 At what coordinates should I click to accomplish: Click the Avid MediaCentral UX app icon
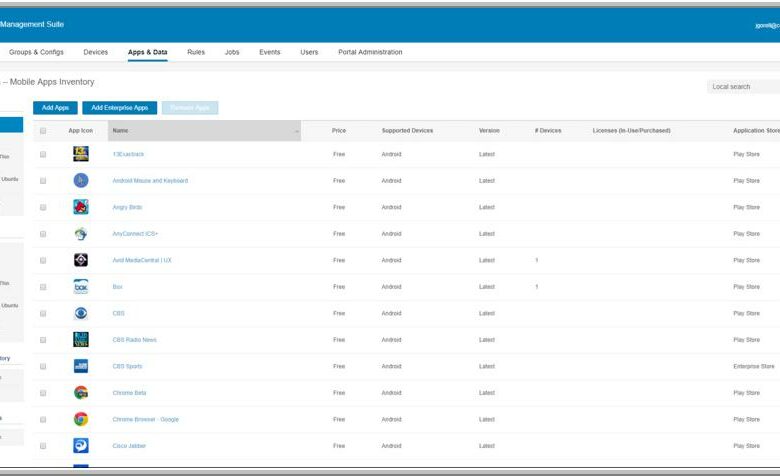point(81,260)
